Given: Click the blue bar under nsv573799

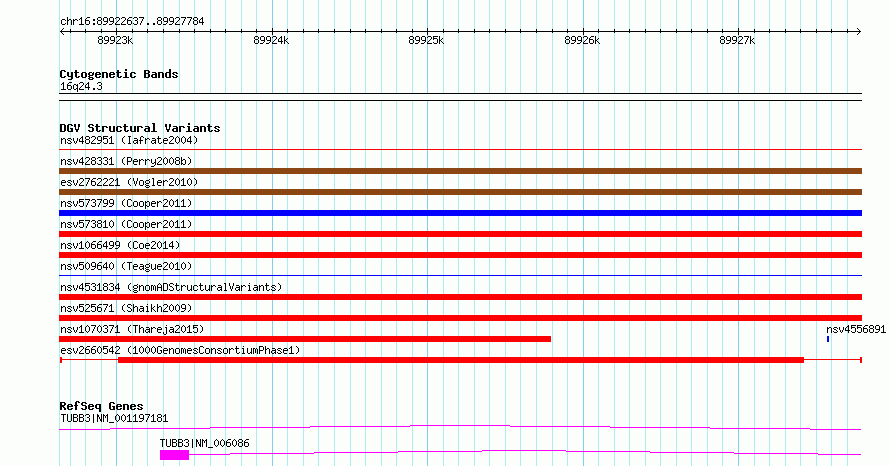Looking at the screenshot, I should 460,213.
